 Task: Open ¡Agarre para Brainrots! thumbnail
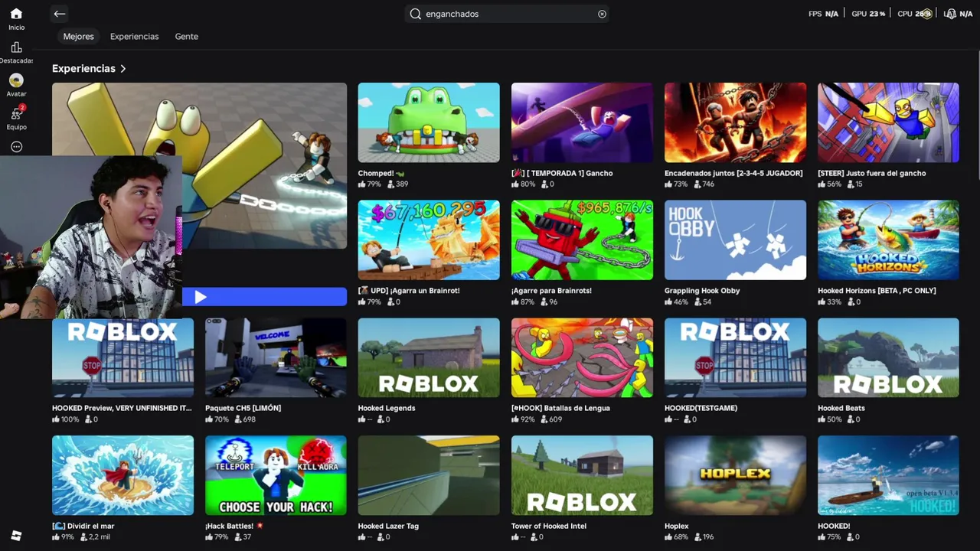click(x=582, y=240)
